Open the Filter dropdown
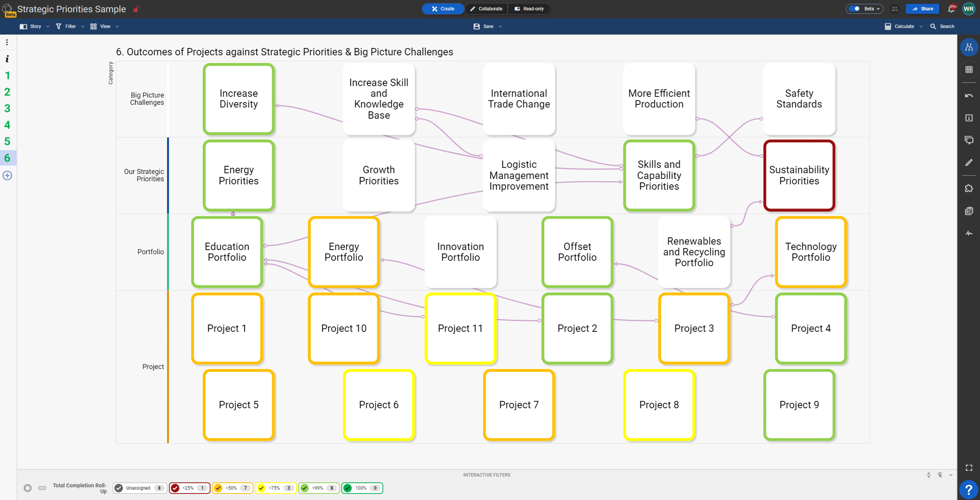Viewport: 980px width, 500px height. (70, 26)
